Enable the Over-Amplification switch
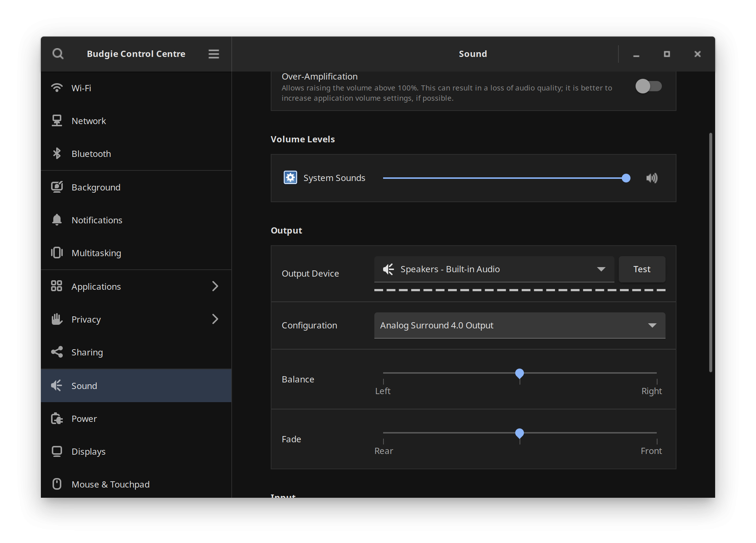Image resolution: width=756 pixels, height=543 pixels. pyautogui.click(x=648, y=86)
